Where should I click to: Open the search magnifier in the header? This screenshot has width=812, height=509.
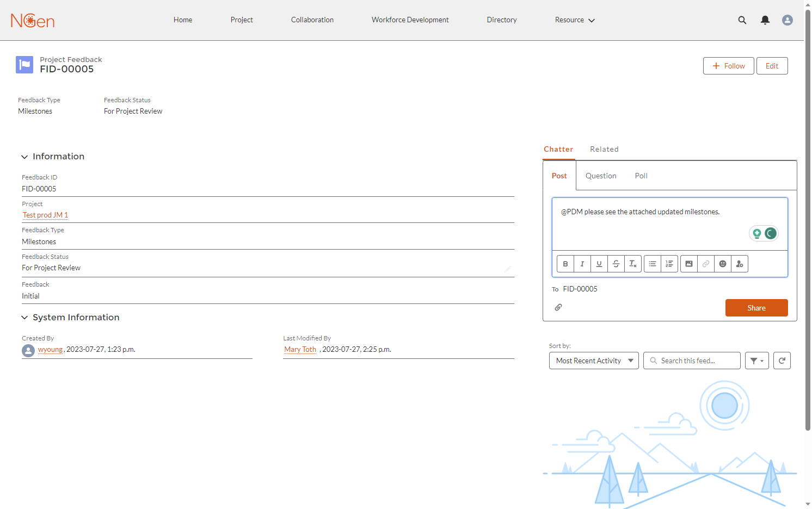(x=742, y=20)
